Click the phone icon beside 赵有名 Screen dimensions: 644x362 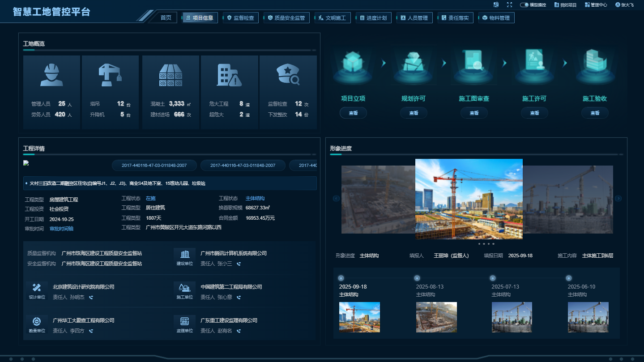(x=239, y=331)
